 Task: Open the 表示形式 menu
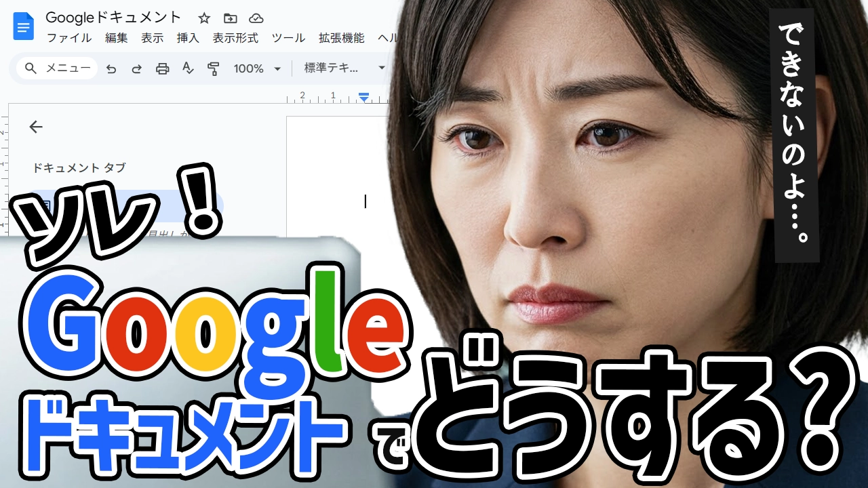click(x=235, y=38)
